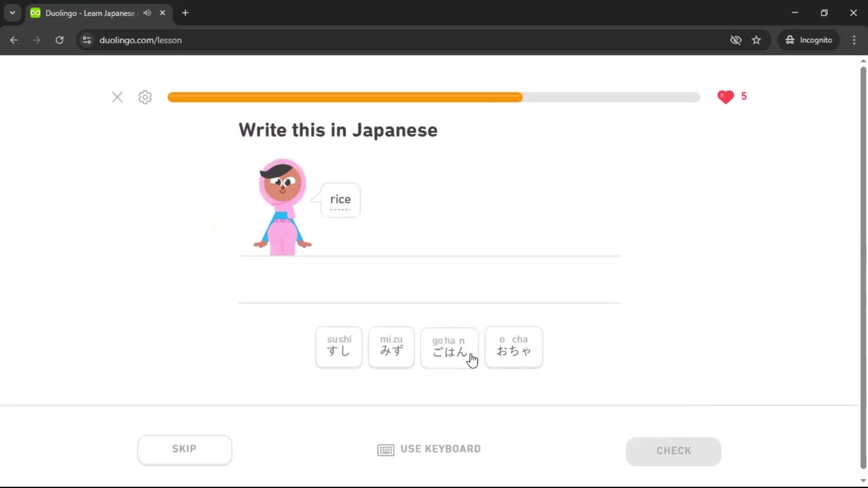
Task: Click the orange lesson progress bar
Action: click(344, 97)
